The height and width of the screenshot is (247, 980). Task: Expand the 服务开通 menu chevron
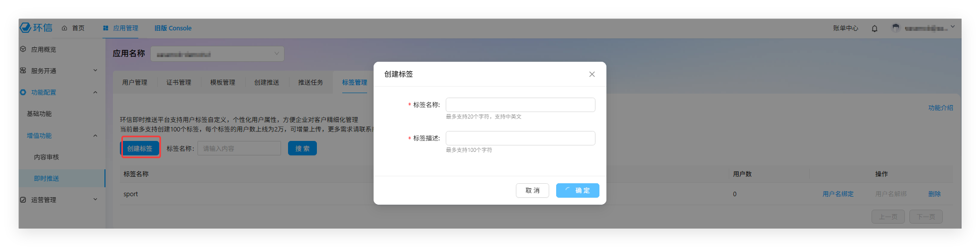(x=95, y=71)
